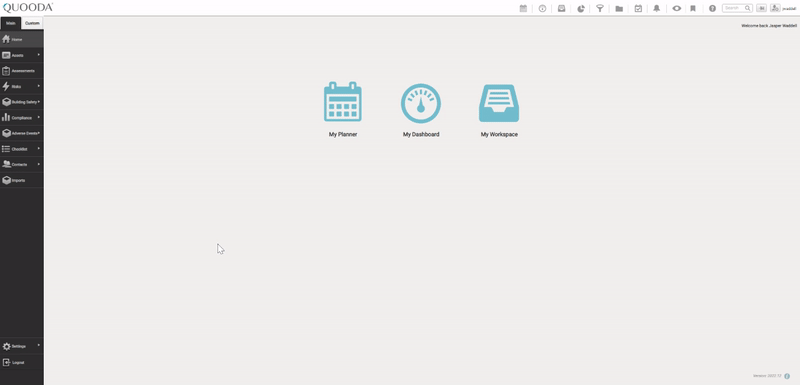
Task: Open My Planner calendar icon
Action: pyautogui.click(x=343, y=102)
